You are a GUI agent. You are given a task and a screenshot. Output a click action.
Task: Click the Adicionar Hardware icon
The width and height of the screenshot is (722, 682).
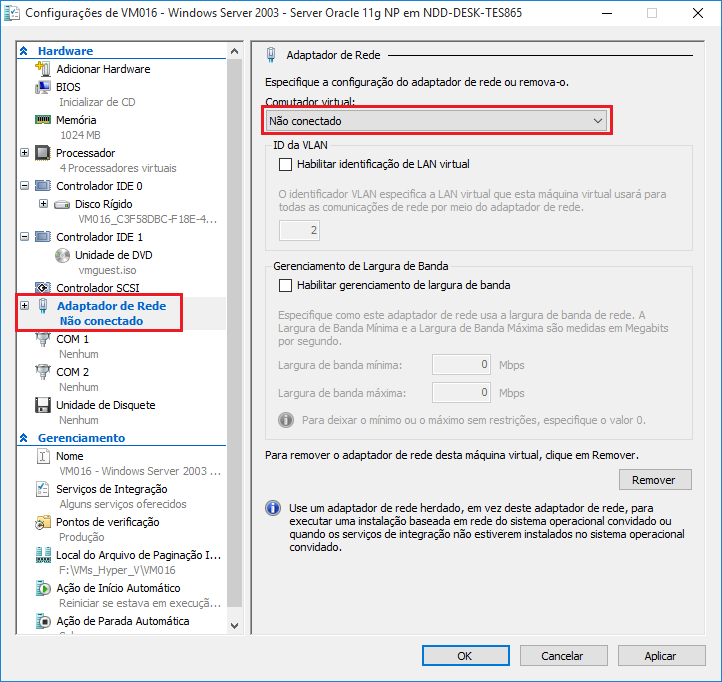42,69
